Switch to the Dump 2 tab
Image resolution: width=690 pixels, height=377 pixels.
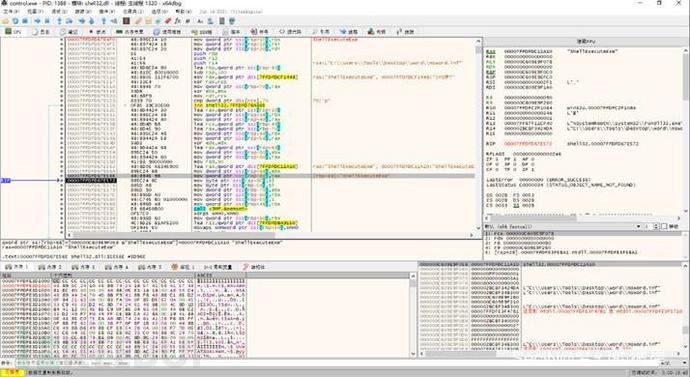point(50,267)
